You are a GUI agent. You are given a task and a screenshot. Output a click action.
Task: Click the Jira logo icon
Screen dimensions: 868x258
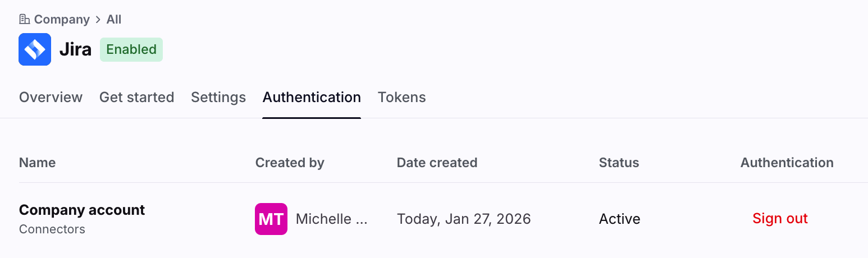35,49
